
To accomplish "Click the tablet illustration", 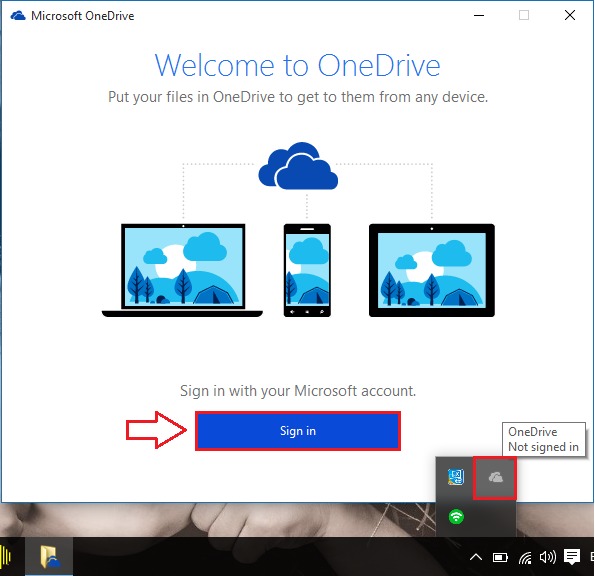I will pos(432,270).
